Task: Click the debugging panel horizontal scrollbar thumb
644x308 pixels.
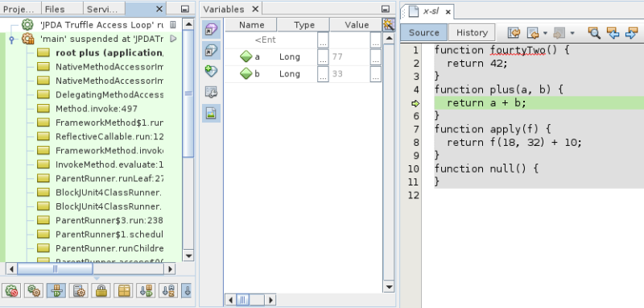Action: tap(55, 269)
